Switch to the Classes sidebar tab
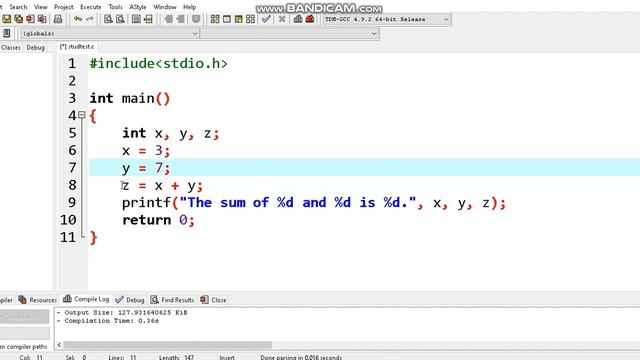This screenshot has height=360, width=640. click(11, 47)
